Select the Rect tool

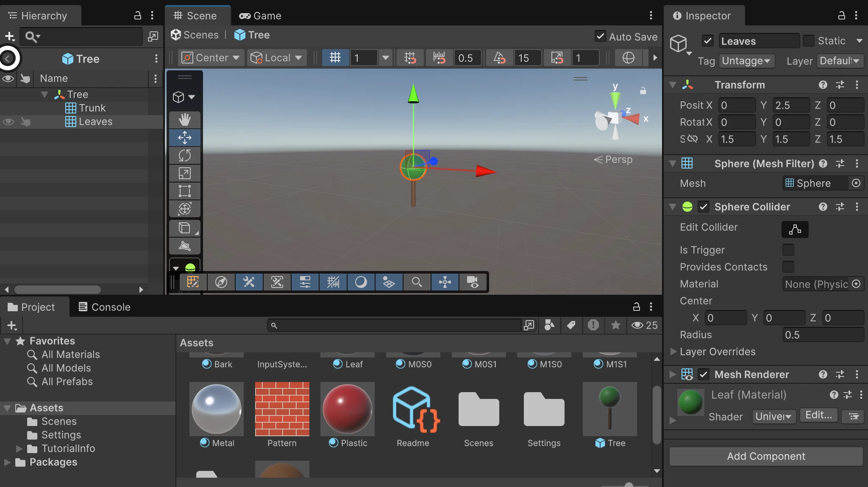click(x=184, y=191)
